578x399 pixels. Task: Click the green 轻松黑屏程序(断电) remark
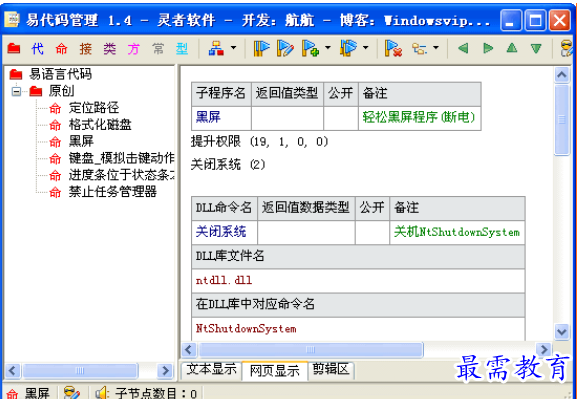(x=419, y=118)
